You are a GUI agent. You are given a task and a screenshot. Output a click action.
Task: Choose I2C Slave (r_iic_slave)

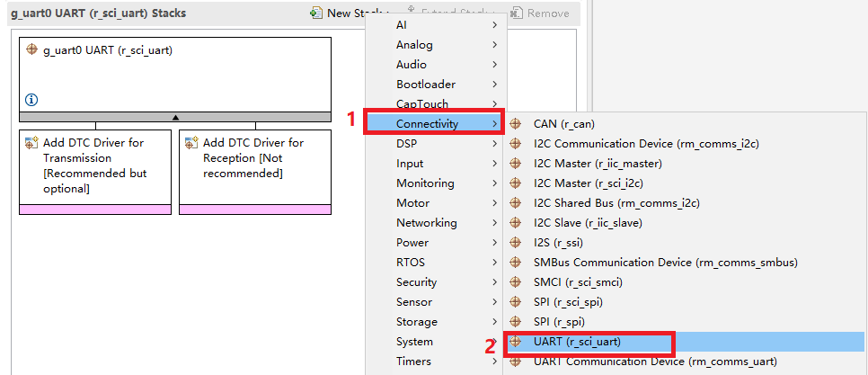[x=685, y=223]
